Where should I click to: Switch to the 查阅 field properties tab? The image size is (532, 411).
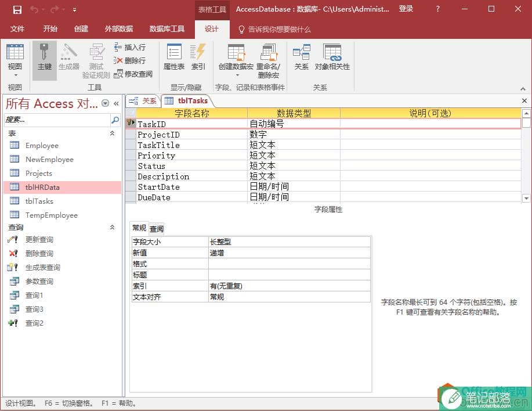(157, 229)
